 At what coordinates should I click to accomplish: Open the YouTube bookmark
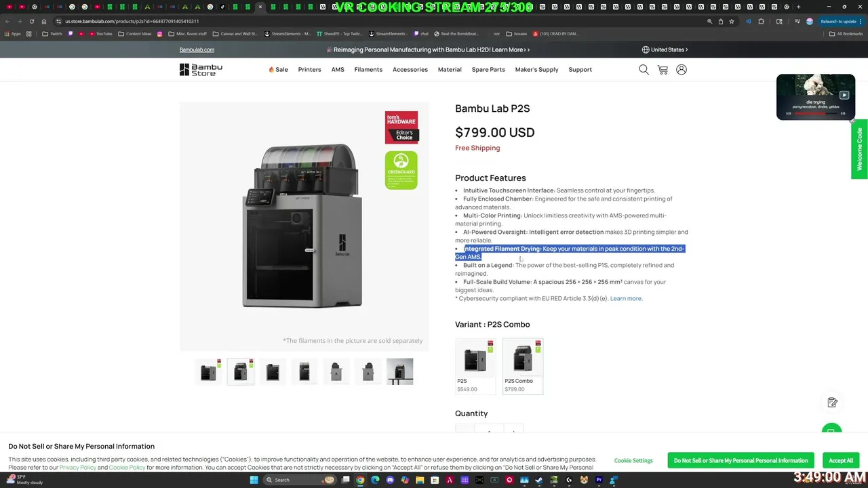tap(100, 34)
